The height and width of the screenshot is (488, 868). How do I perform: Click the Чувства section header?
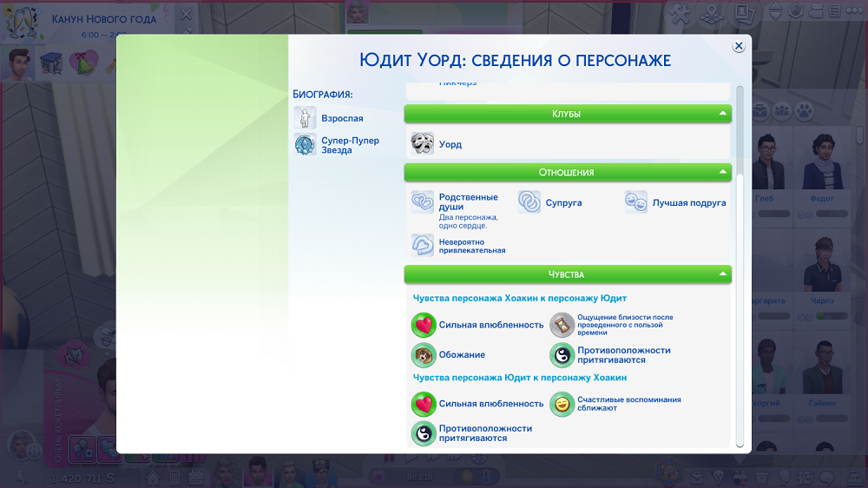(568, 274)
